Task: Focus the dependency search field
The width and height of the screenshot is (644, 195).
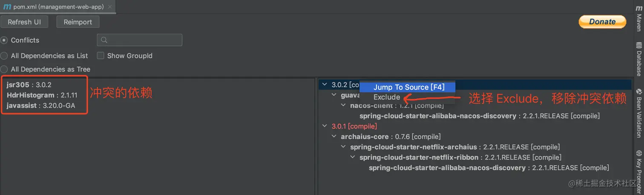Action: pyautogui.click(x=140, y=40)
